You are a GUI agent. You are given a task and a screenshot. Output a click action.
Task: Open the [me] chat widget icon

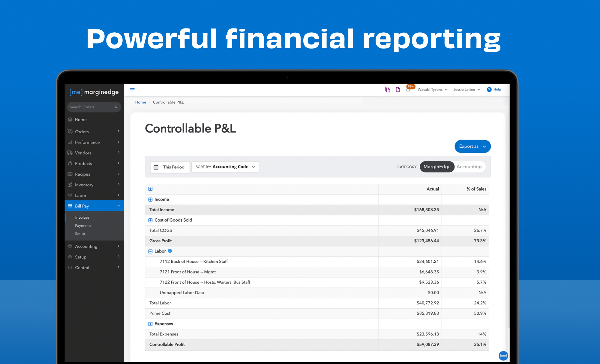[503, 356]
